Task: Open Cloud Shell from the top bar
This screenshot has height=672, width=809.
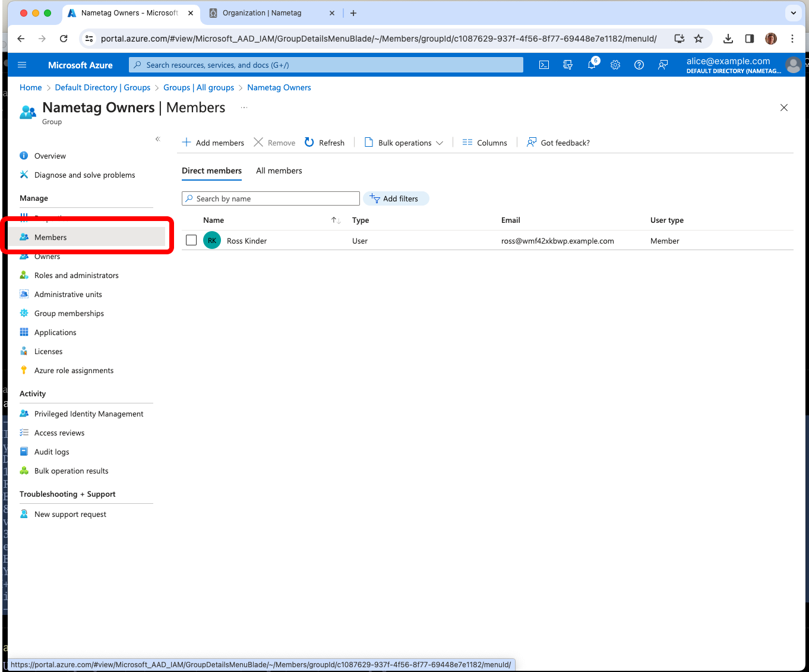Action: [544, 65]
